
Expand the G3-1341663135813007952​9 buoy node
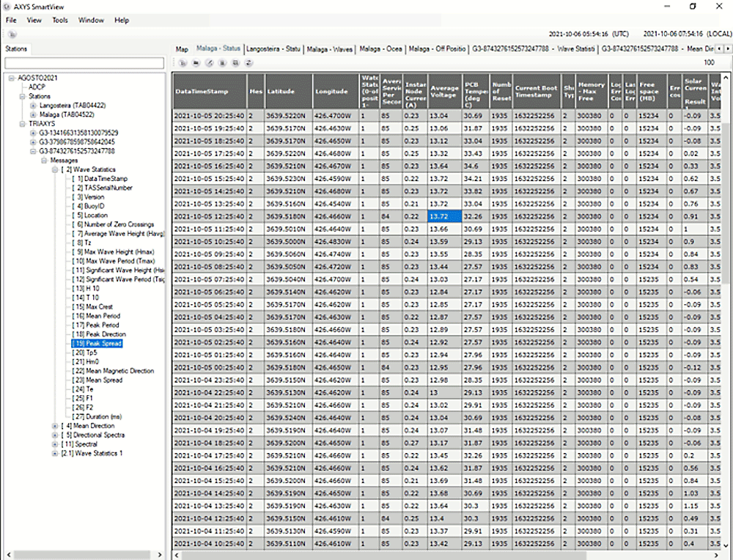click(x=33, y=133)
